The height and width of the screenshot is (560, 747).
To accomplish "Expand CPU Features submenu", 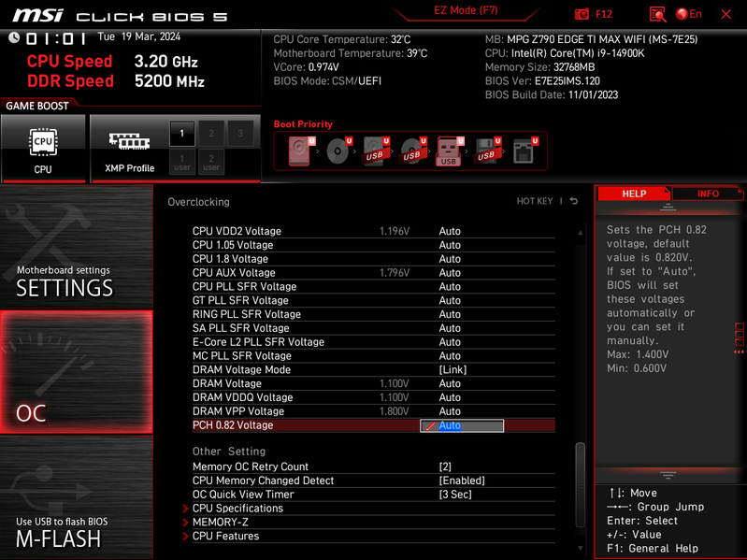I will (226, 536).
